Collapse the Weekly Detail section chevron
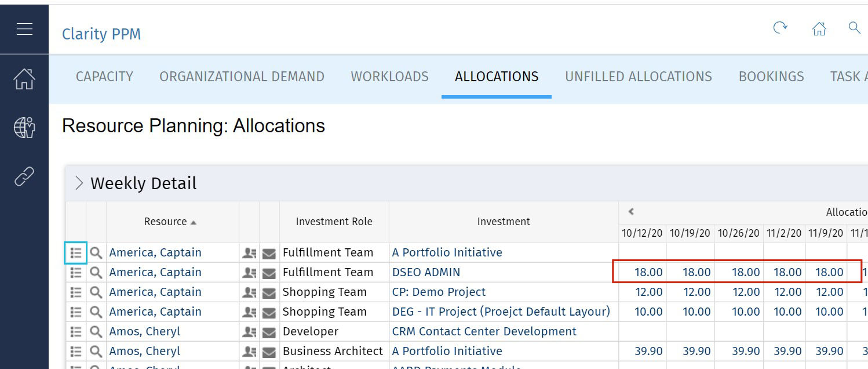Image resolution: width=868 pixels, height=369 pixels. click(x=79, y=183)
